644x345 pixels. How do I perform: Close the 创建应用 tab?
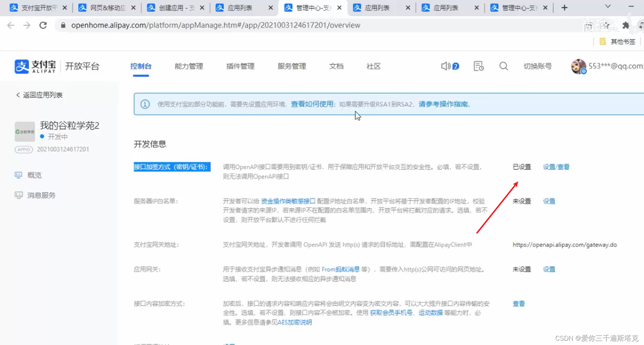202,8
